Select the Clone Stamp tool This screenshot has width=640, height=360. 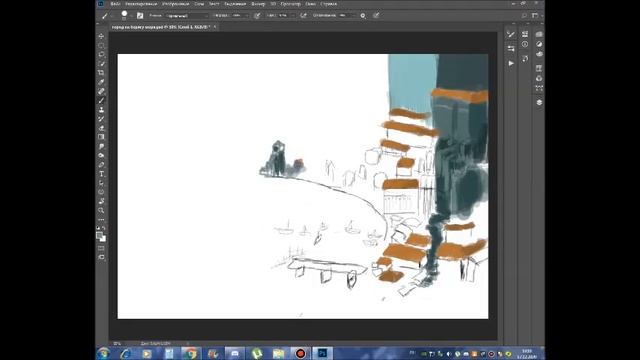coord(101,109)
